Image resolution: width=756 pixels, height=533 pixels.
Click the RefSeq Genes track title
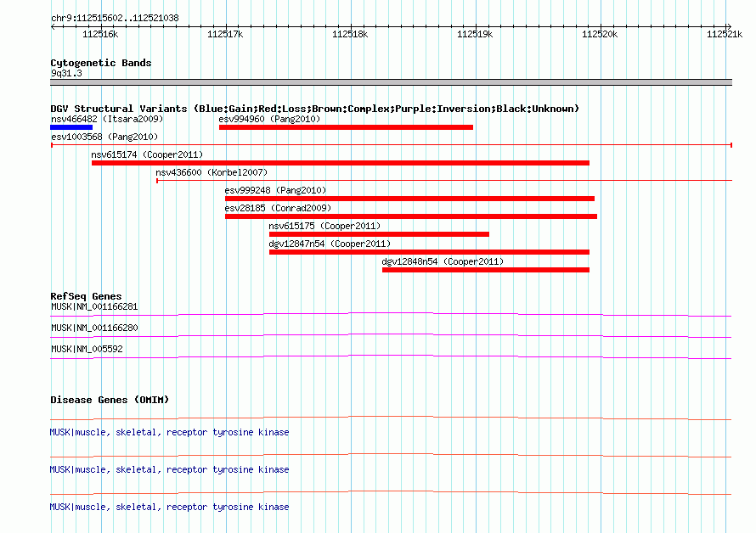coord(86,296)
